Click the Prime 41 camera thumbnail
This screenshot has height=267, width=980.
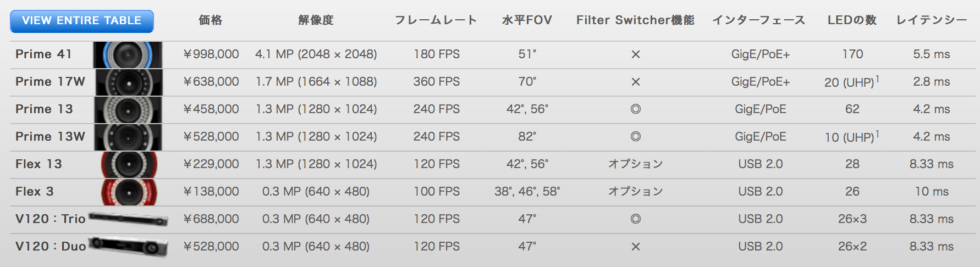pos(128,54)
